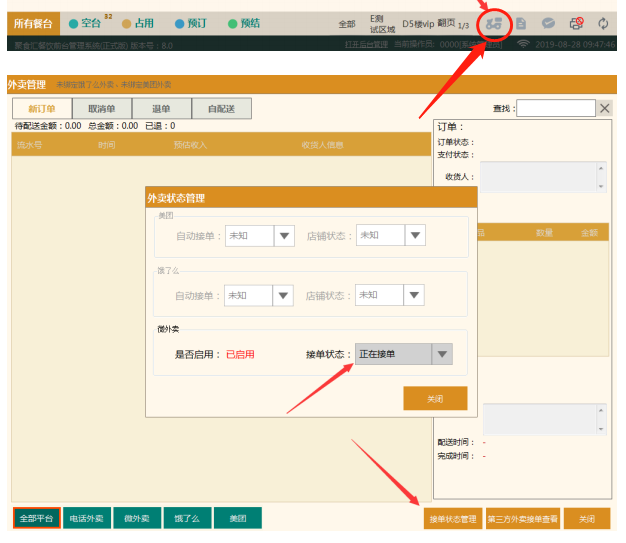Click the 查找 search input field
The width and height of the screenshot is (626, 543).
pyautogui.click(x=555, y=108)
